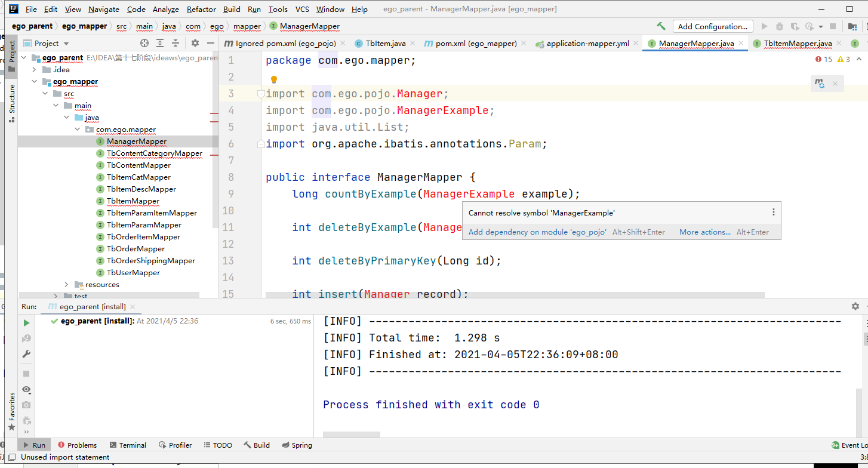Open the Problems tool window tab
The width and height of the screenshot is (868, 468).
coord(77,445)
